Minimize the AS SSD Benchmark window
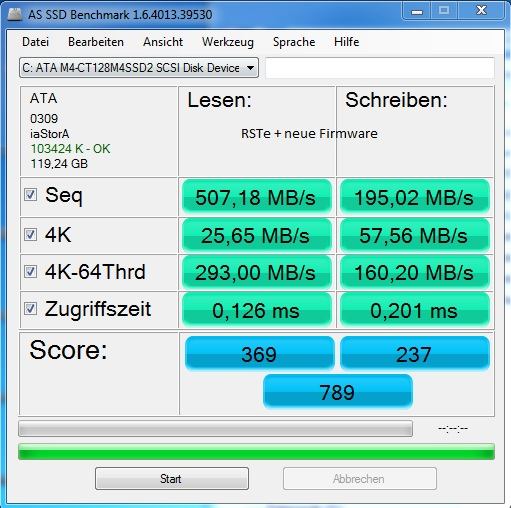 [x=417, y=12]
